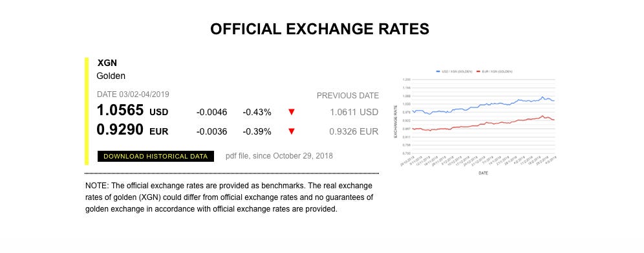This screenshot has width=644, height=253.
Task: Click the Golden currency name
Action: [111, 76]
